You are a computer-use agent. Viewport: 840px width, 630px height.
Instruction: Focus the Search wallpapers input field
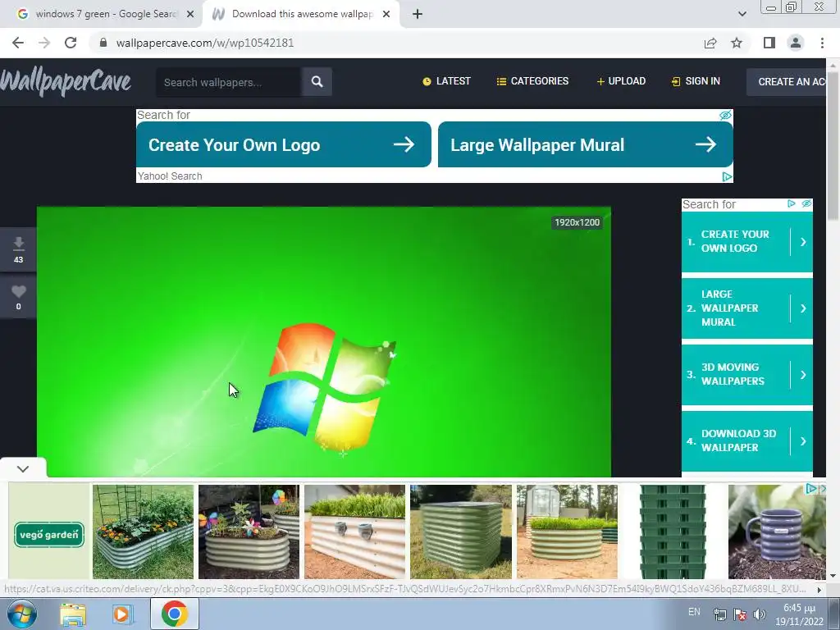click(229, 82)
